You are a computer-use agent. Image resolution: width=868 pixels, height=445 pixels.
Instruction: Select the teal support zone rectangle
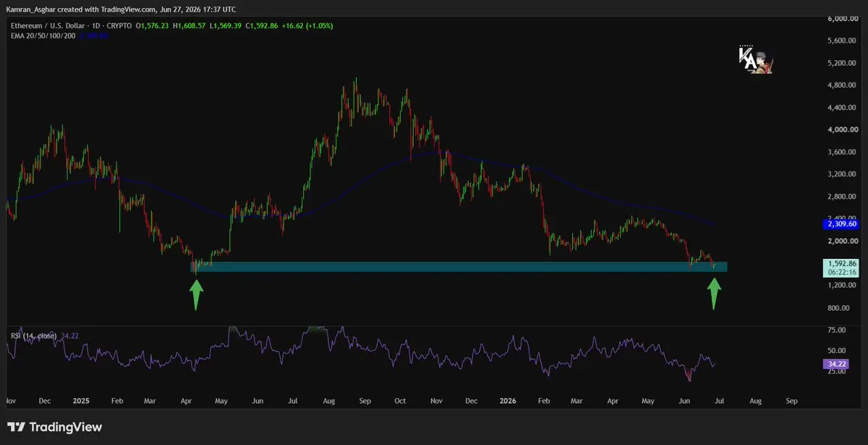click(x=459, y=267)
